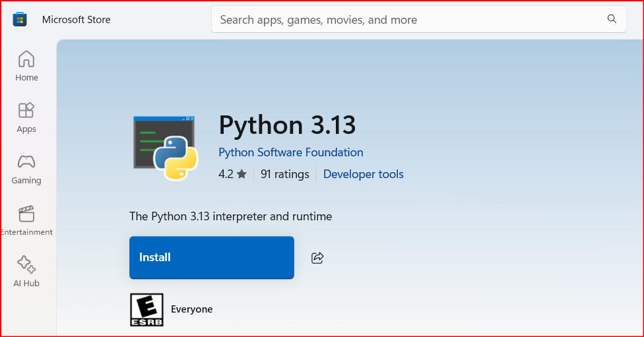Click the 4.2 star rating
The image size is (644, 337).
tap(232, 174)
